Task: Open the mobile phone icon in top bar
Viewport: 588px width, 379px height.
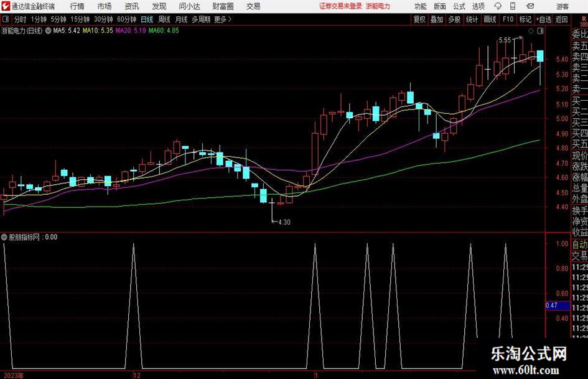Action: pyautogui.click(x=513, y=6)
